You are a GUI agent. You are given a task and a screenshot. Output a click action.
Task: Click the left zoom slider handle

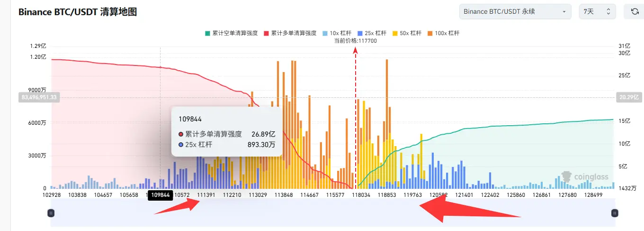click(51, 213)
